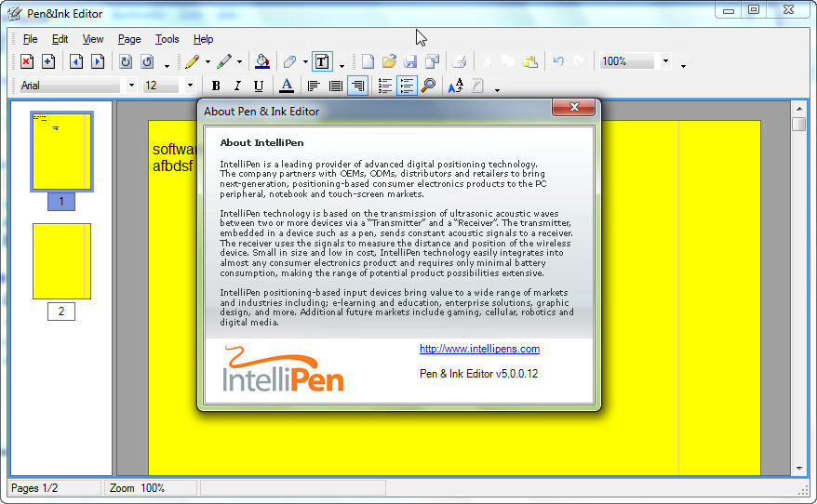The width and height of the screenshot is (817, 504).
Task: Pick the paint bucket fill color
Action: tap(262, 62)
